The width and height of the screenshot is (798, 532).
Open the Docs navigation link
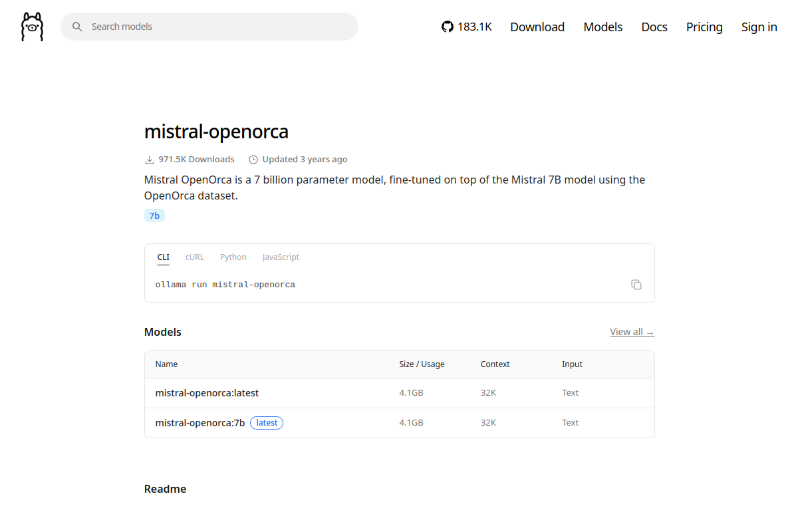coord(654,27)
